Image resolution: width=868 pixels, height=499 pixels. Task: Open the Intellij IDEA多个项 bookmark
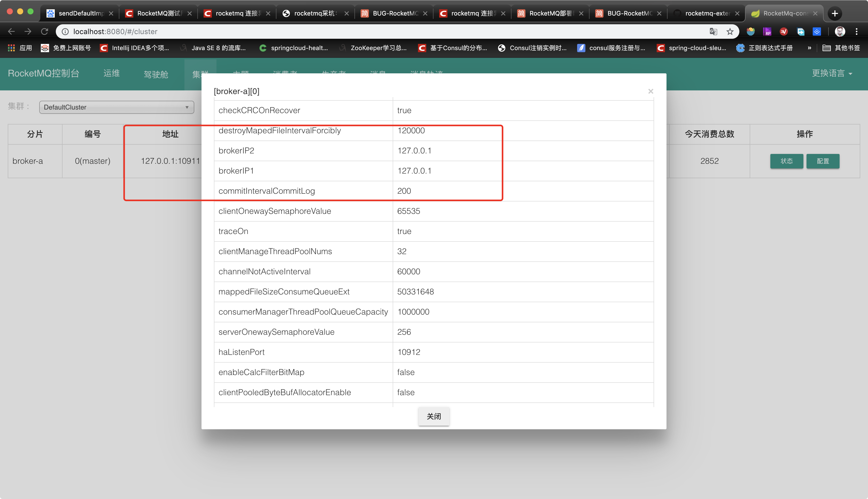(x=135, y=48)
